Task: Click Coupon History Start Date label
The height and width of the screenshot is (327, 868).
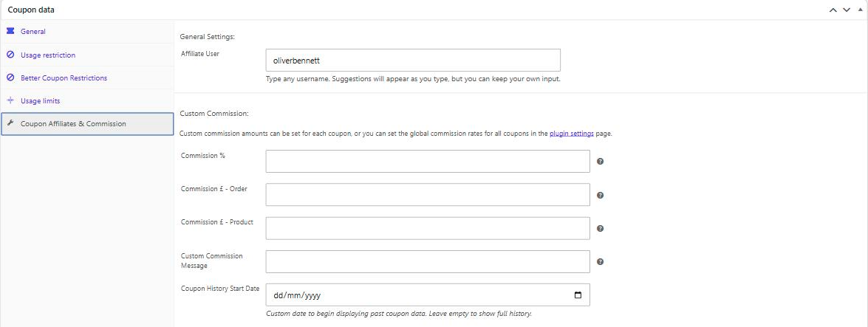Action: 220,289
